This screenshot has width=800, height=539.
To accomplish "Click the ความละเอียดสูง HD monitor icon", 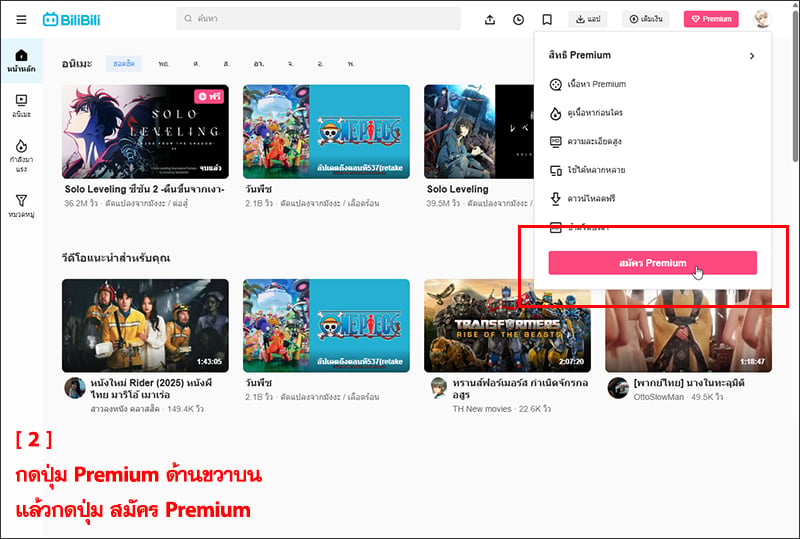I will click(x=556, y=141).
